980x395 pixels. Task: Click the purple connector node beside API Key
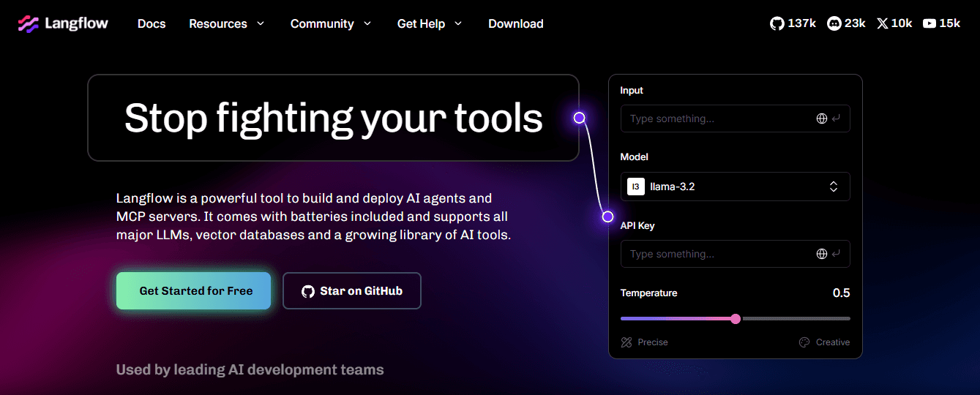coord(607,217)
